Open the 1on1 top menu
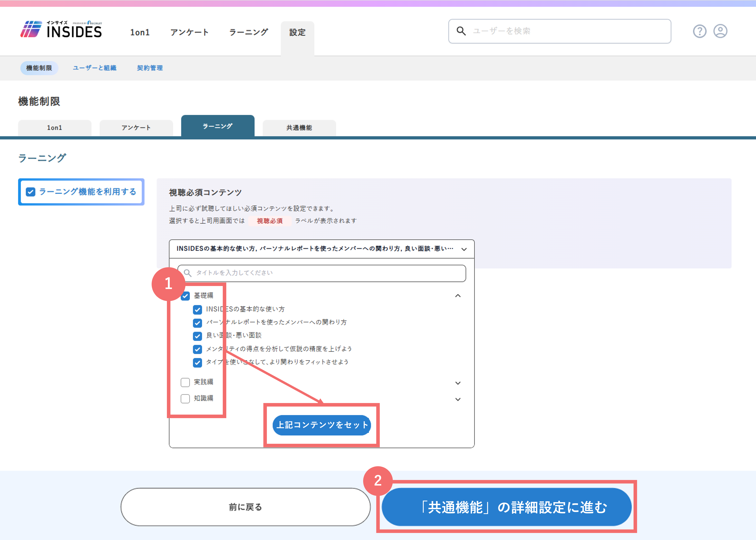 pos(140,32)
